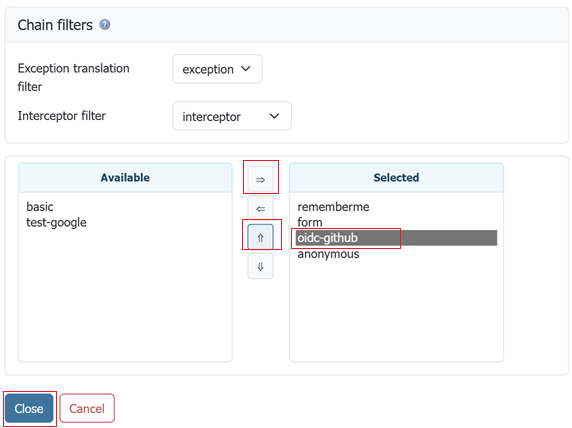The height and width of the screenshot is (428, 572).
Task: Select anonymous in the Selected list
Action: click(x=328, y=254)
